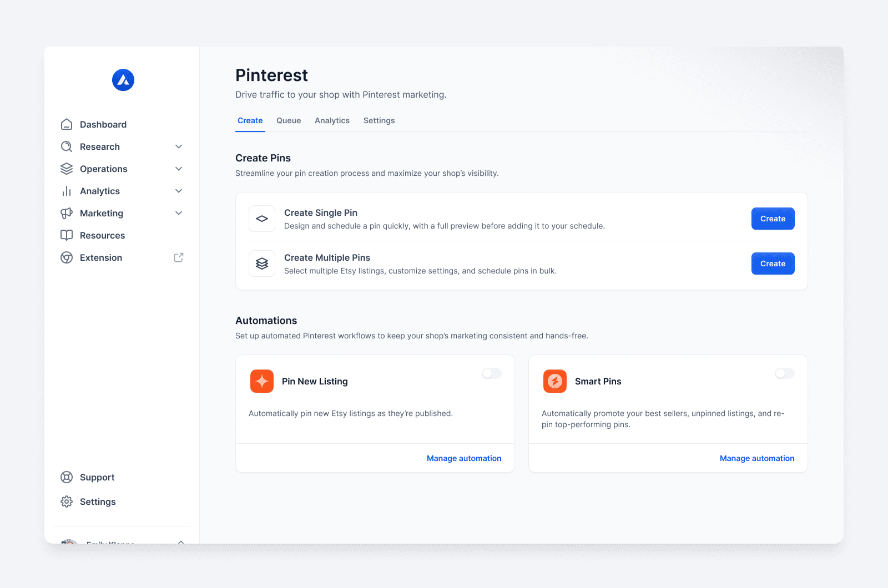Expand the Operations submenu chevron
888x588 pixels.
(179, 169)
